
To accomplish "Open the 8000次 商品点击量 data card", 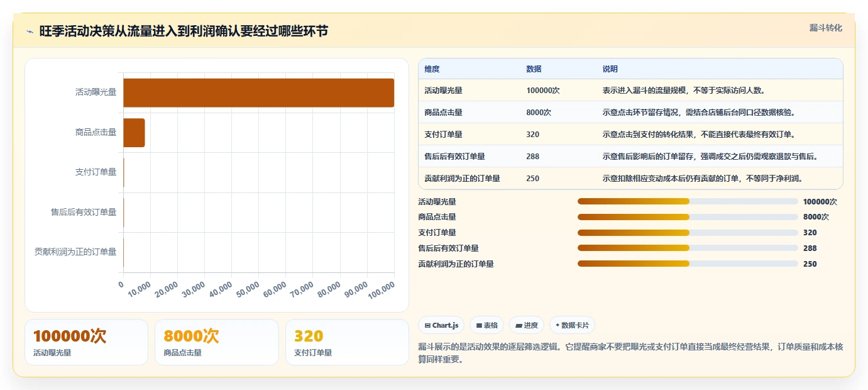I will tap(217, 342).
